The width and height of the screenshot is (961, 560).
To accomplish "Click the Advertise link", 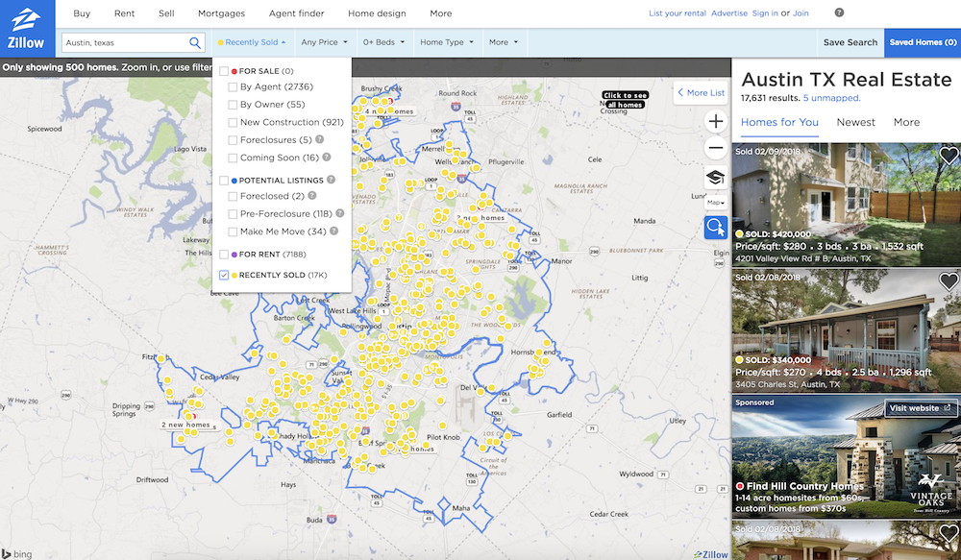I will 729,12.
